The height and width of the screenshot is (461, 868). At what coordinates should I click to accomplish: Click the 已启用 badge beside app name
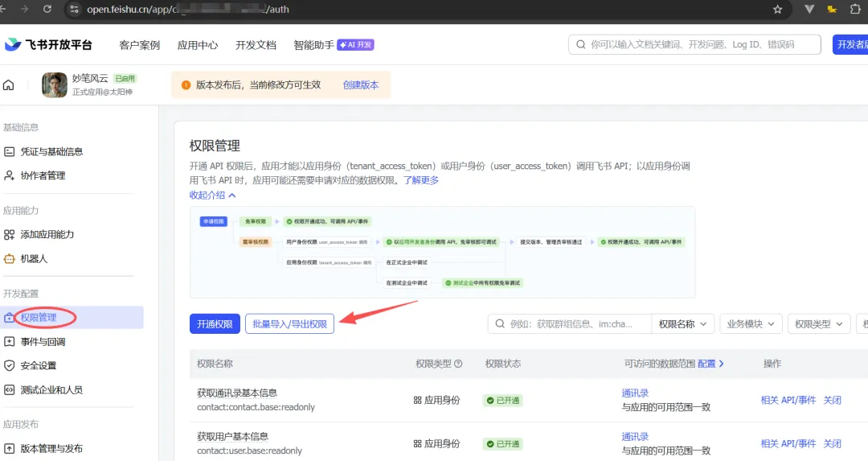[x=125, y=78]
